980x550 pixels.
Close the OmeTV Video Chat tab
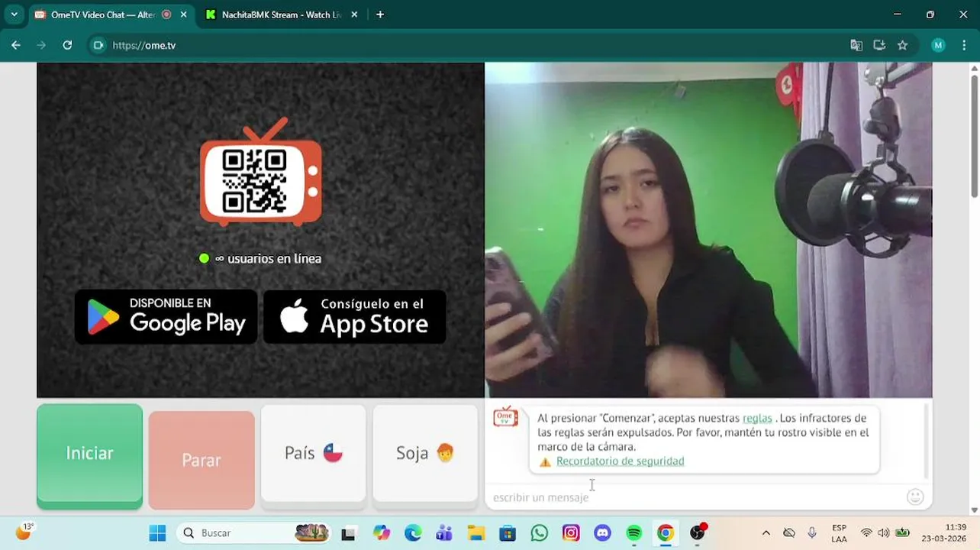[x=183, y=15]
